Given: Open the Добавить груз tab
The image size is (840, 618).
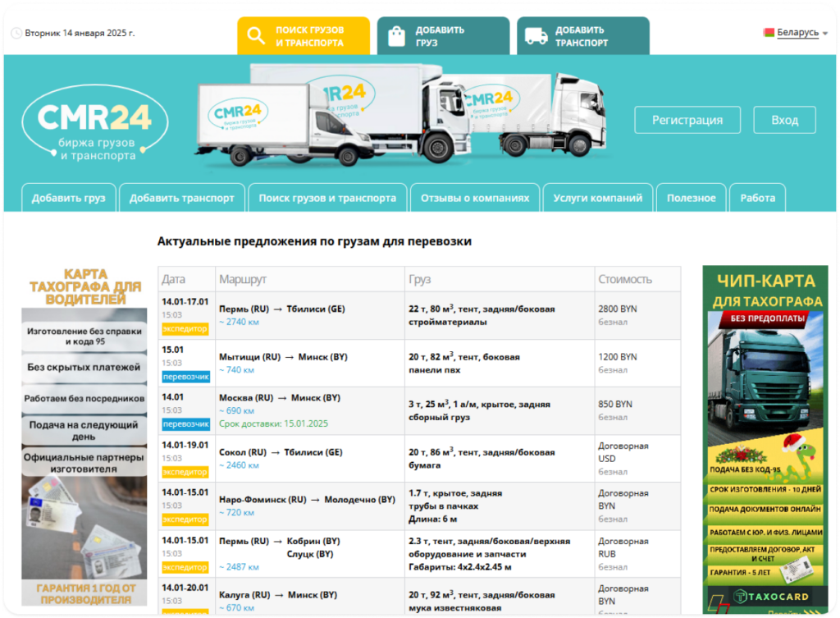Looking at the screenshot, I should coord(68,198).
